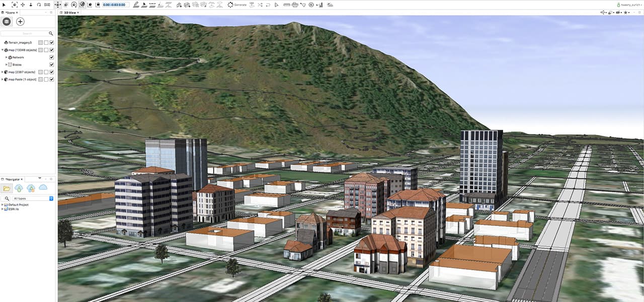The width and height of the screenshot is (644, 302).
Task: Expand the Network tree node
Action: click(x=6, y=57)
